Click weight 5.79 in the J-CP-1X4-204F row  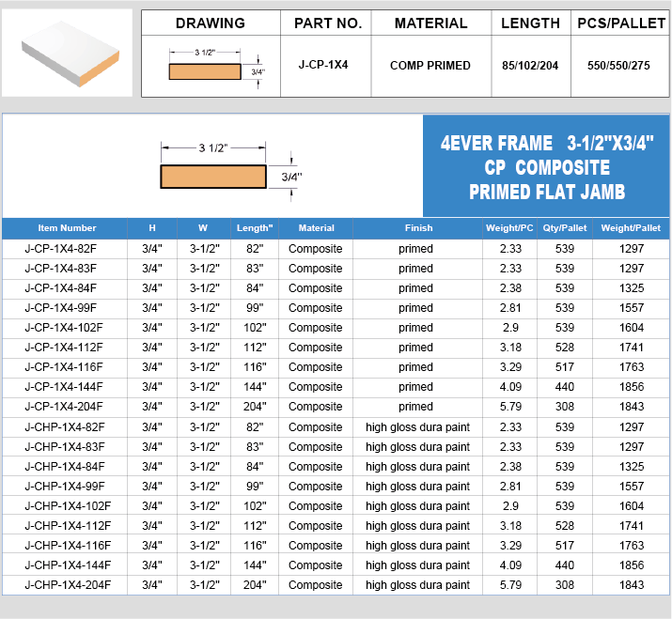point(510,407)
